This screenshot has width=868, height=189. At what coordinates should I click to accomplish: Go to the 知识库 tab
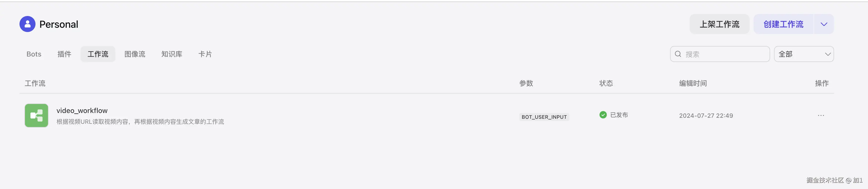(171, 54)
